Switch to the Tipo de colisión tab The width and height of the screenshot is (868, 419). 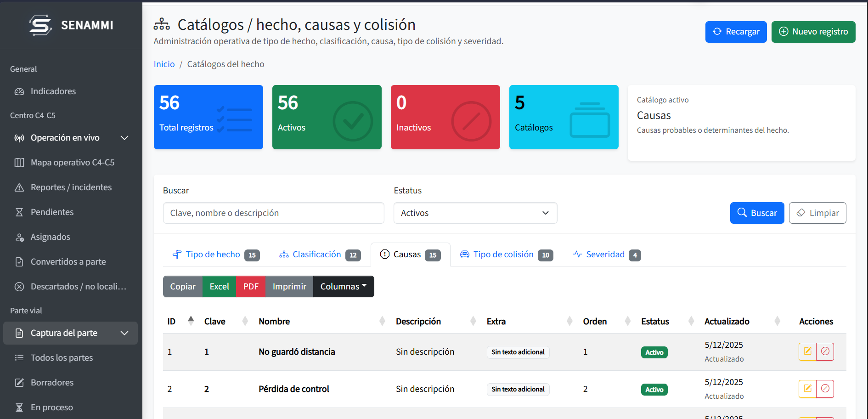point(507,255)
